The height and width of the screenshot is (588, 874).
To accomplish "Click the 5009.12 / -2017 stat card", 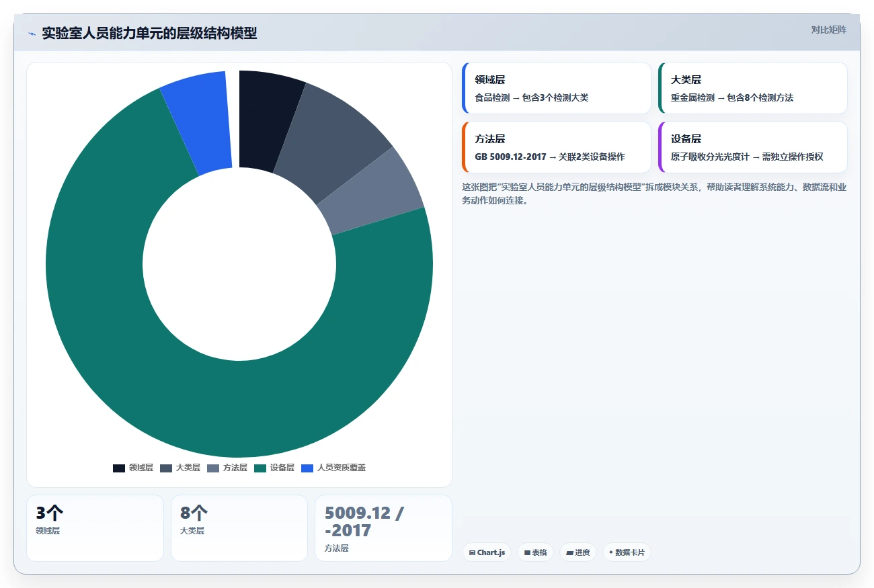I will tap(383, 528).
